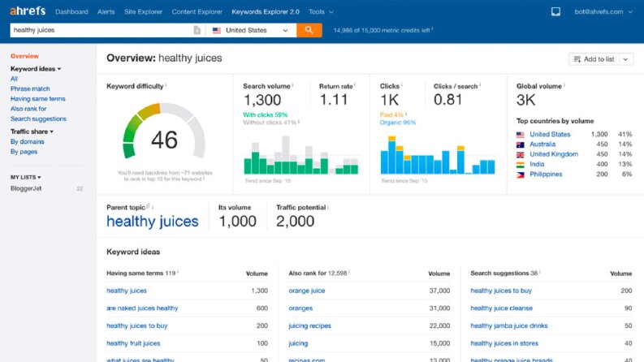Click info icon next to Keyword difficulty
Screen dimensions: 644x362
(x=166, y=85)
